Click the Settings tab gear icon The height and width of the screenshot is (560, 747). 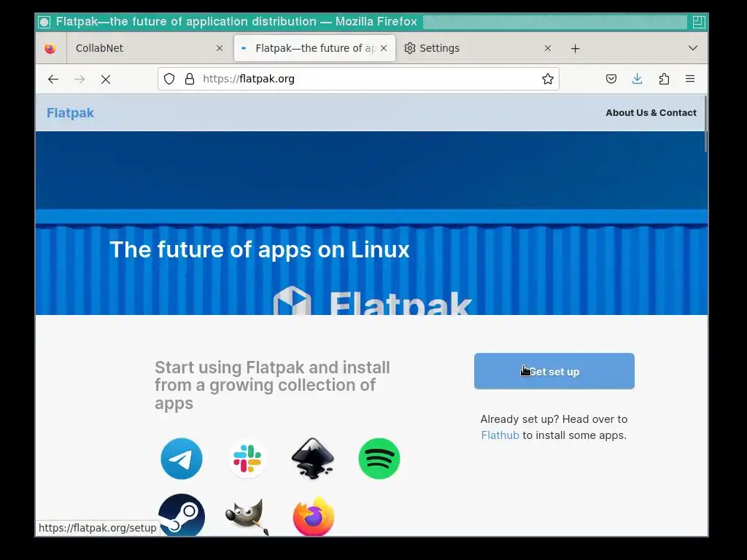click(x=410, y=48)
